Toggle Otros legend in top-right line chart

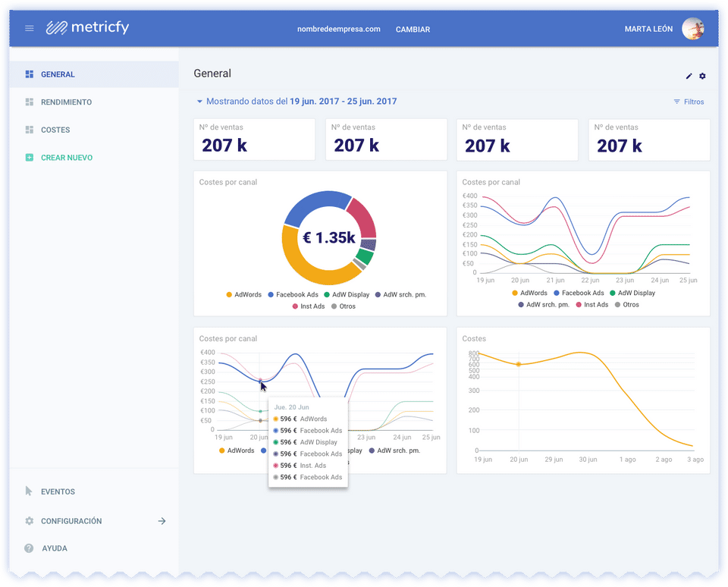coord(627,305)
